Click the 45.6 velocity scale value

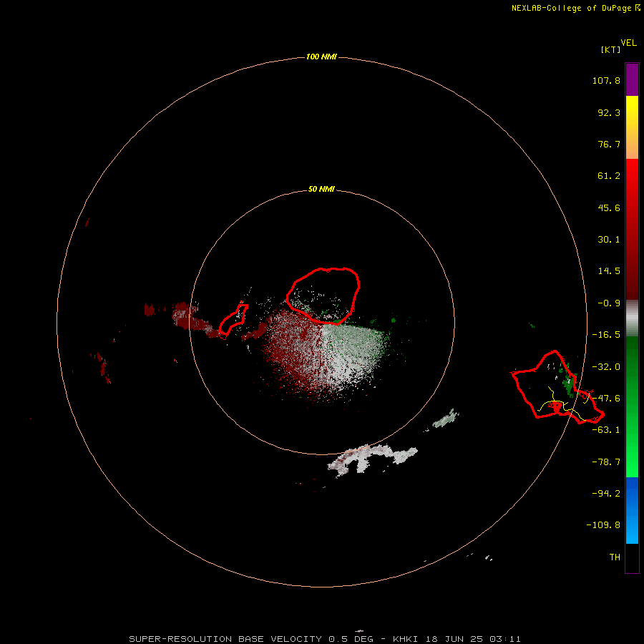click(609, 208)
